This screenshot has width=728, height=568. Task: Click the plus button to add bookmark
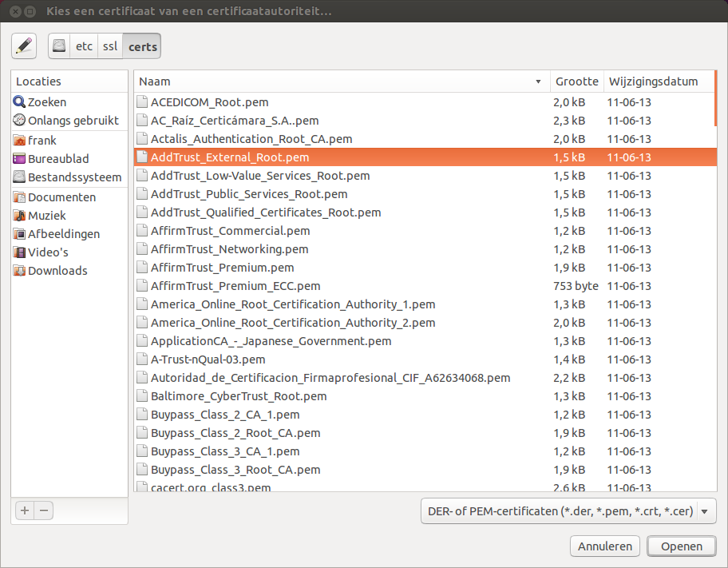(x=26, y=510)
